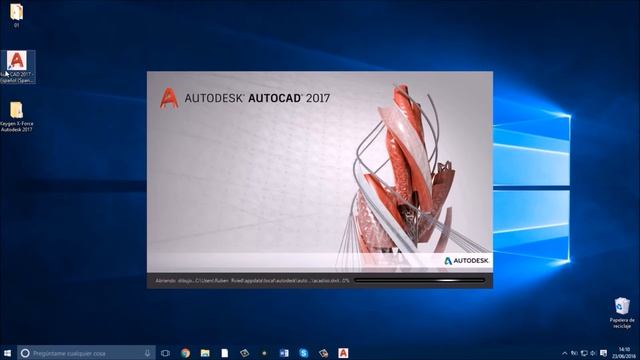Click the Autodesk logo on the splash screen

[x=466, y=260]
